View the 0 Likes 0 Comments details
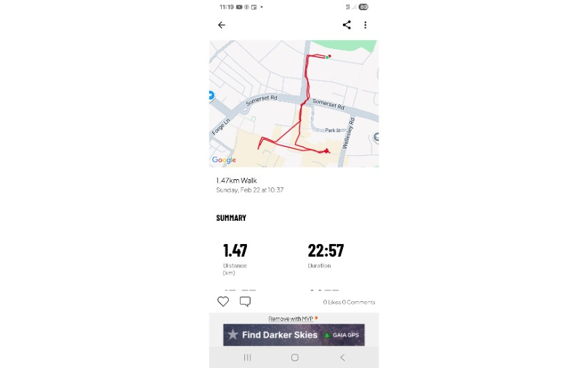The width and height of the screenshot is (588, 368). [x=348, y=302]
